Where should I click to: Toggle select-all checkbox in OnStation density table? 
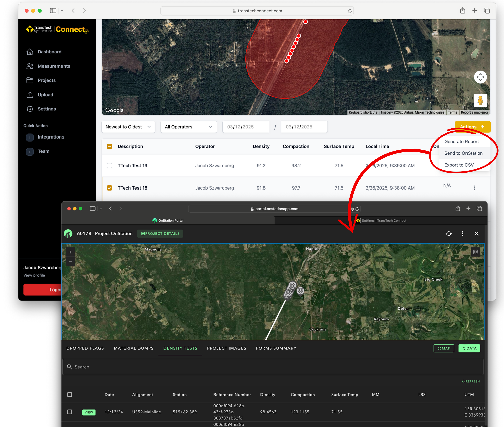click(70, 395)
